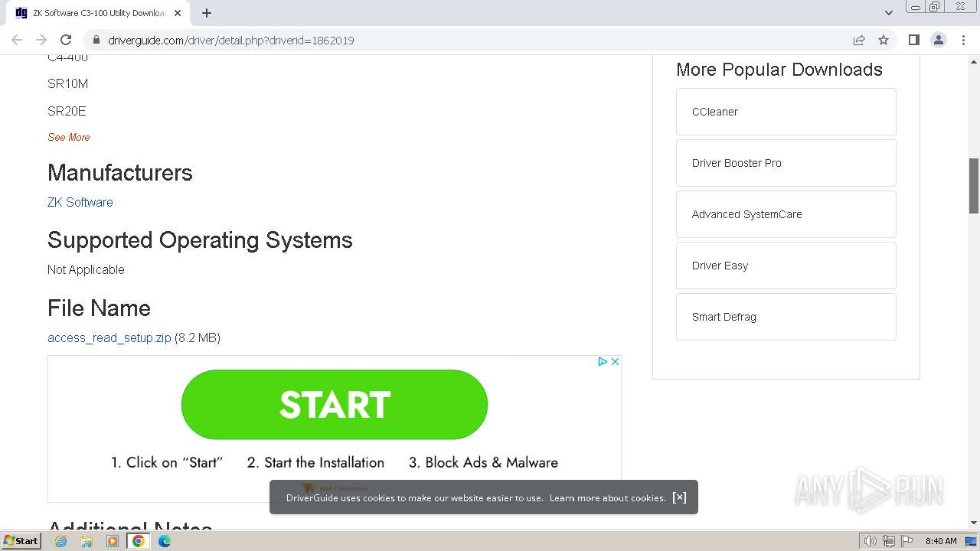Click the File Name heading
The width and height of the screenshot is (980, 551).
click(x=99, y=308)
